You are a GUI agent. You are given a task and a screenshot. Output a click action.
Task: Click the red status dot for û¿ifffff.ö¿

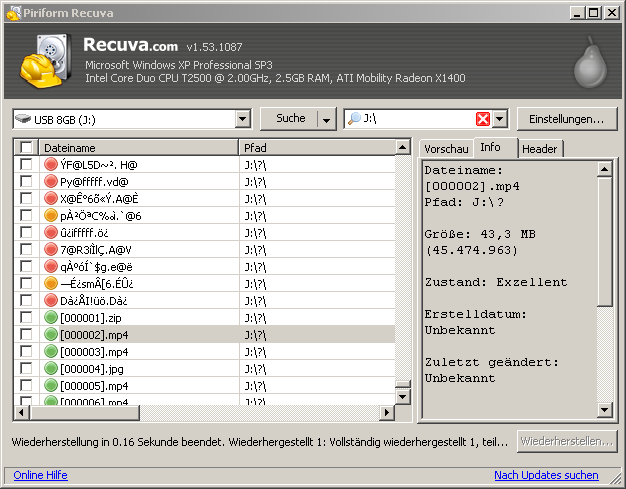(x=51, y=232)
